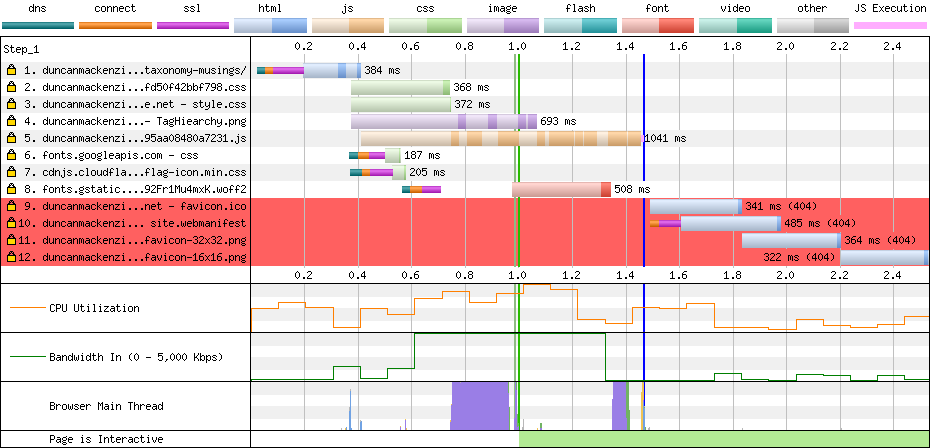This screenshot has width=930, height=448.
Task: Click the 1041 ms JavaScript request bar
Action: pyautogui.click(x=500, y=139)
